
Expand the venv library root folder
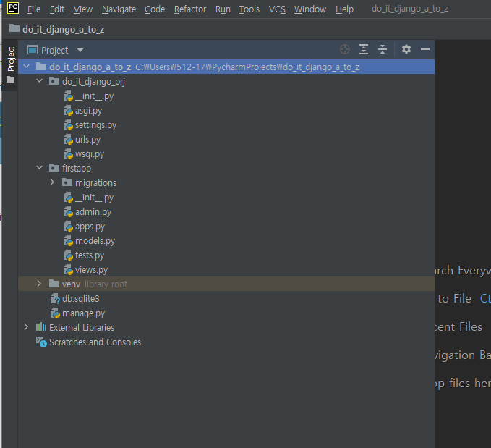click(39, 284)
